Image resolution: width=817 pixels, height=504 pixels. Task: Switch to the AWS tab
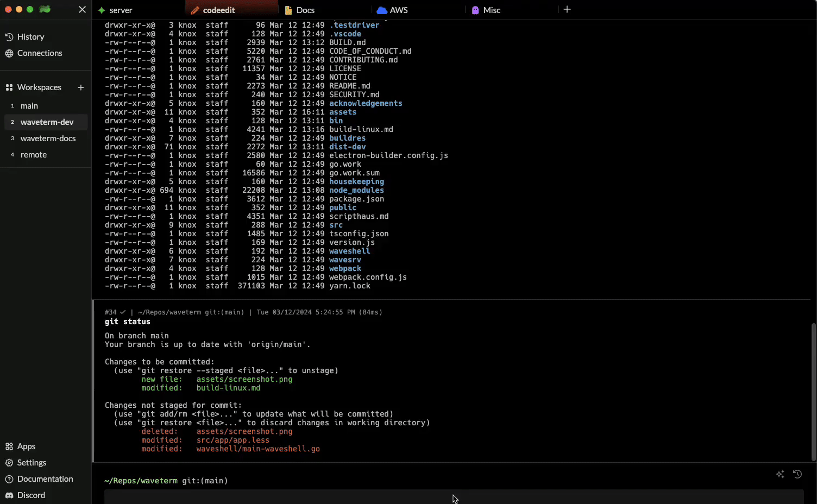(418, 10)
